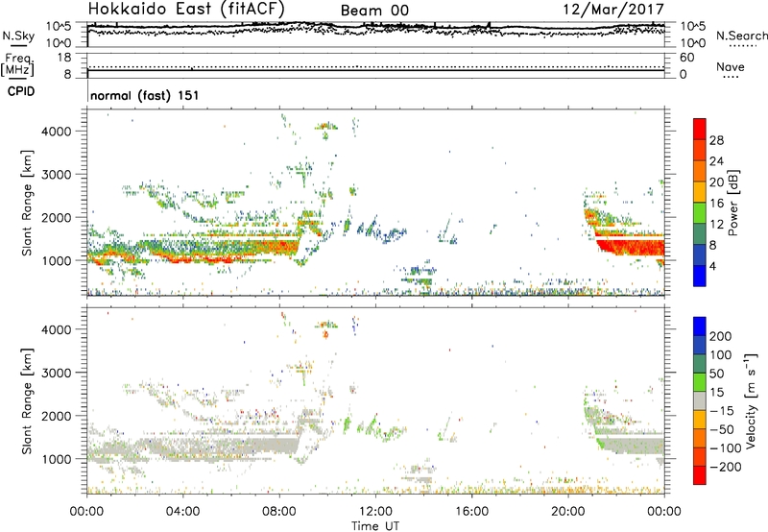Click the '16' tick on the power scale
This screenshot has width=768, height=532.
(x=716, y=204)
